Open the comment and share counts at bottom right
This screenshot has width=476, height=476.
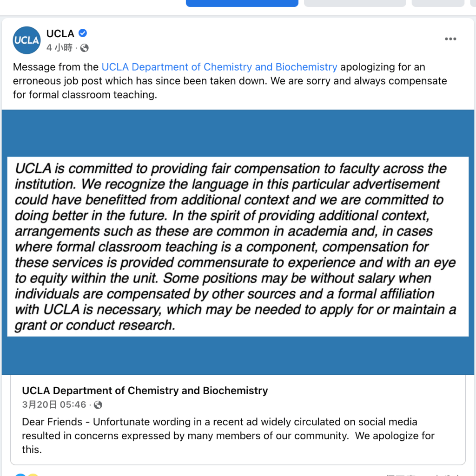click(423, 475)
